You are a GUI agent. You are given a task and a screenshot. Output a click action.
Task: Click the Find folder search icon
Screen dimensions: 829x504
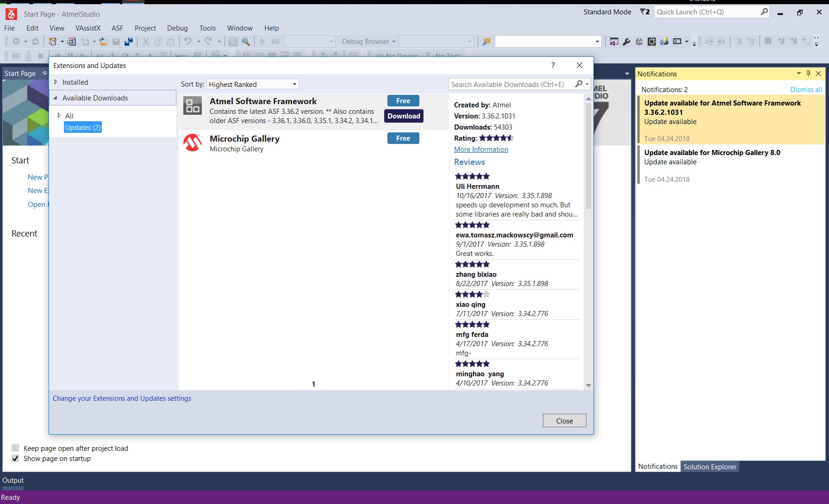coord(486,42)
